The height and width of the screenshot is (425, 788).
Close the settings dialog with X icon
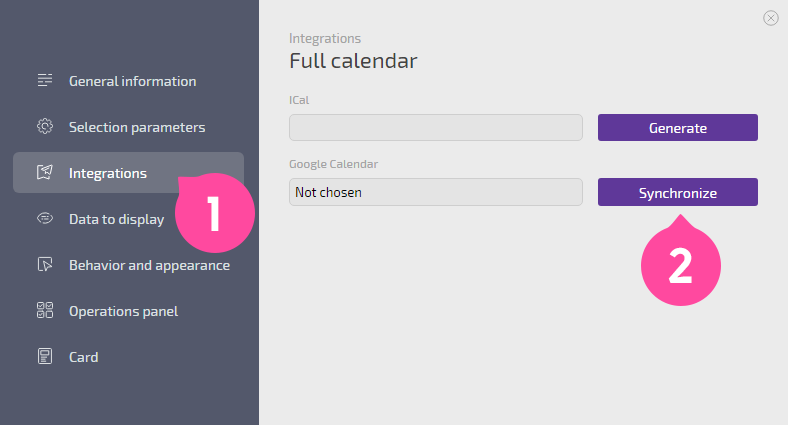click(770, 18)
